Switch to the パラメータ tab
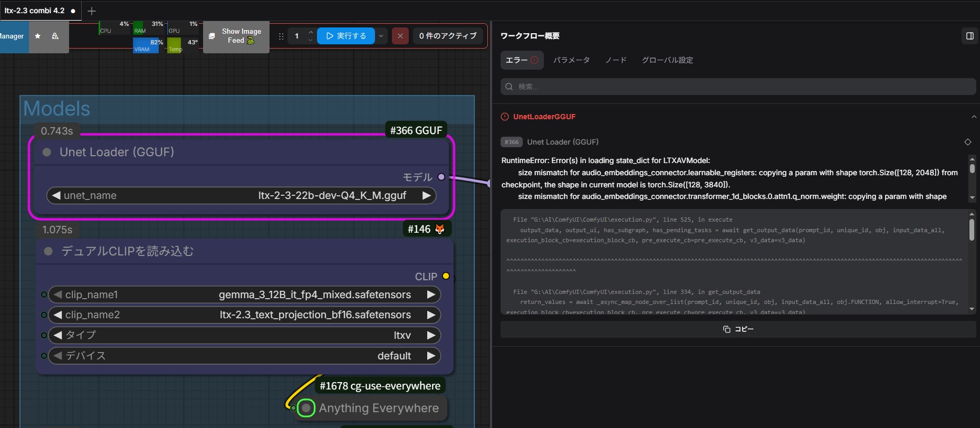Viewport: 980px width, 428px height. [571, 60]
